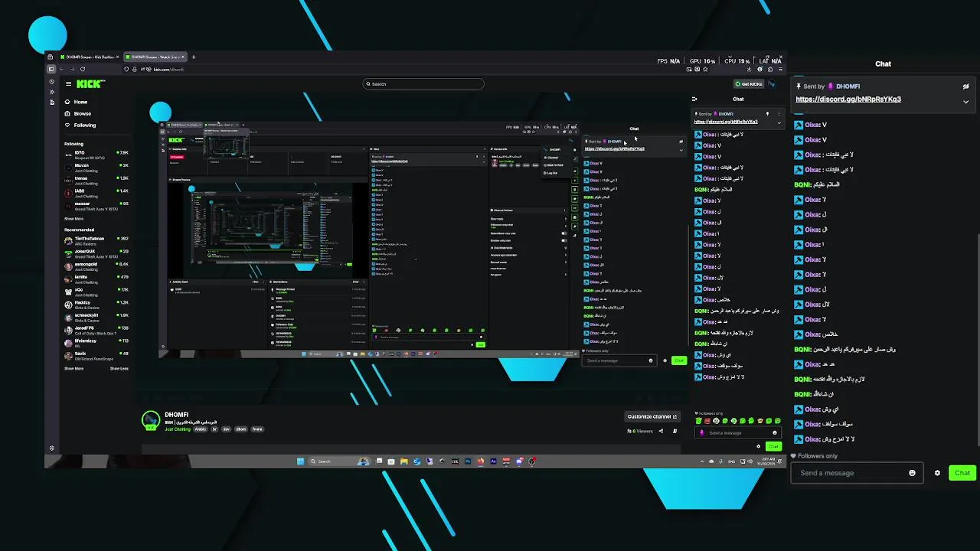
Task: Open mezsar channel in Following list
Action: (96, 205)
